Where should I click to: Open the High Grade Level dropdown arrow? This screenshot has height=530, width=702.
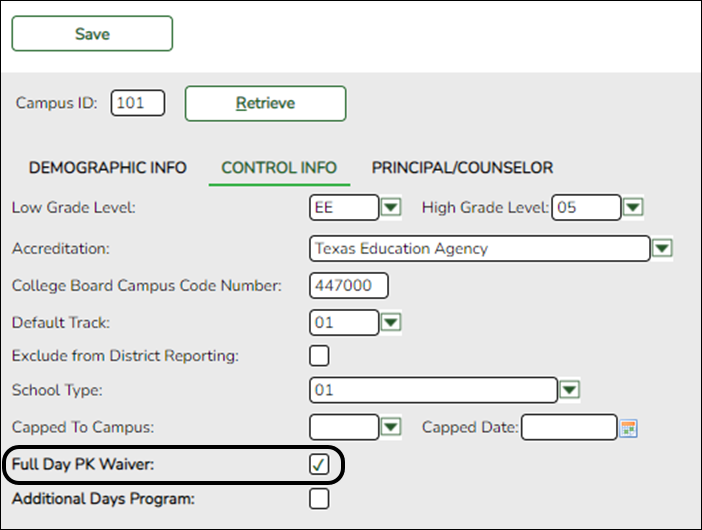(x=633, y=207)
